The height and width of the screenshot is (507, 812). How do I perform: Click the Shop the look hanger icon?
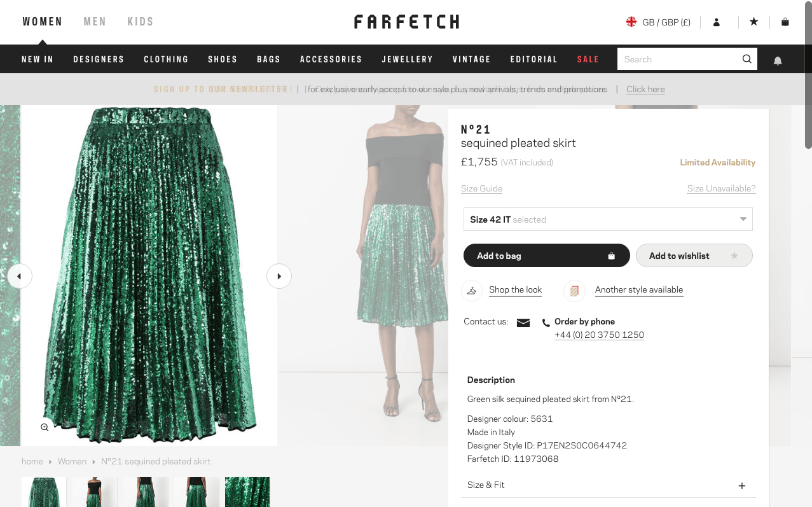tap(472, 291)
